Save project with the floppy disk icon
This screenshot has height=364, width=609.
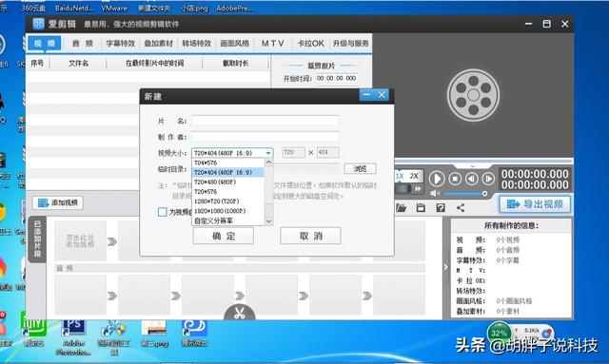coord(421,208)
